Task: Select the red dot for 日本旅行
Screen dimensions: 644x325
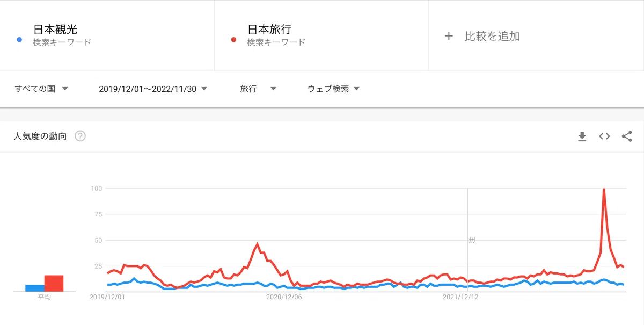Action: point(233,39)
